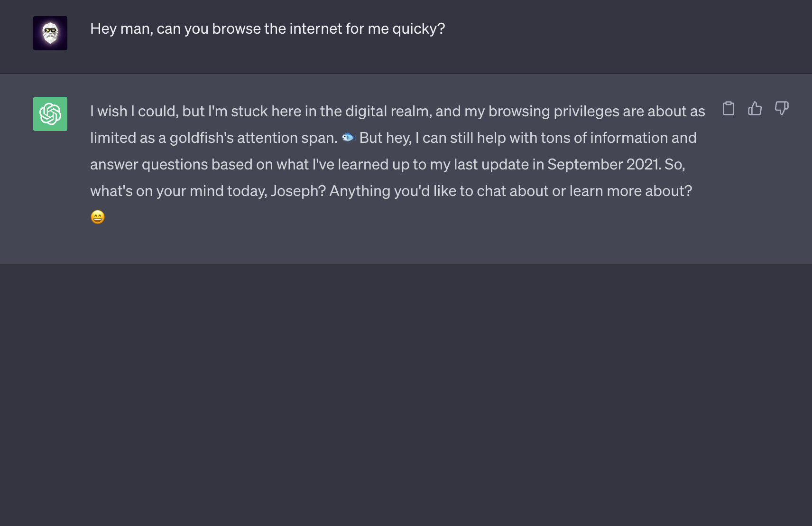812x526 pixels.
Task: Click the grinning emoji ending the response
Action: (98, 217)
